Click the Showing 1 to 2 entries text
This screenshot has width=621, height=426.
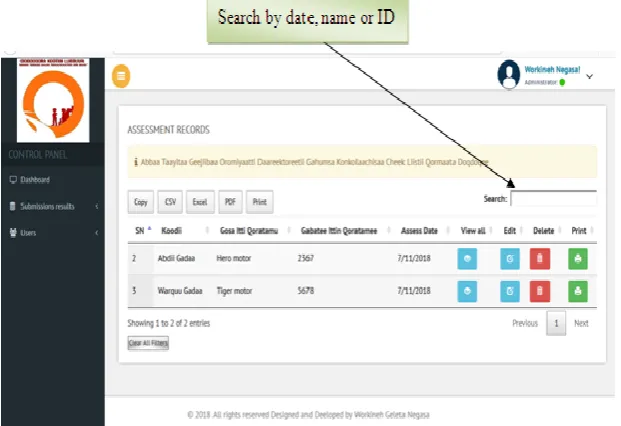tap(169, 323)
